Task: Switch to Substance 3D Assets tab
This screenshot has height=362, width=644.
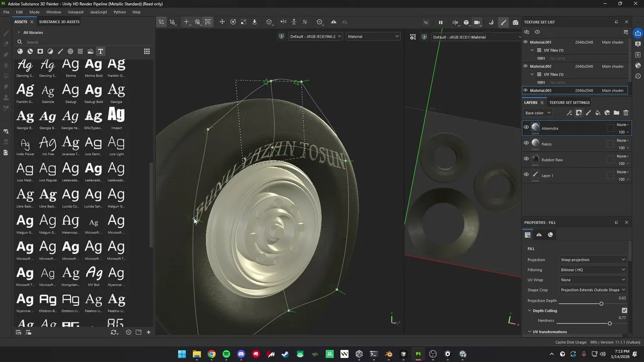Action: (x=59, y=22)
